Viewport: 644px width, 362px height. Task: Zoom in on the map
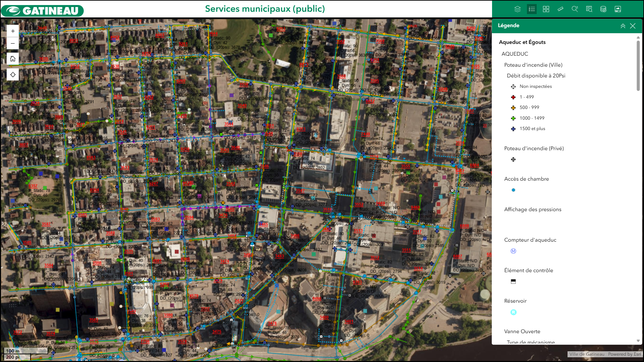click(13, 31)
